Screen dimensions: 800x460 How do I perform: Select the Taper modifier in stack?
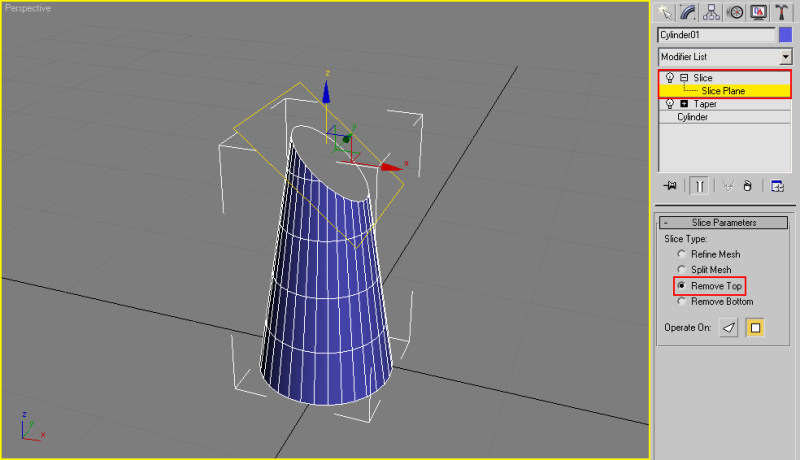[705, 104]
